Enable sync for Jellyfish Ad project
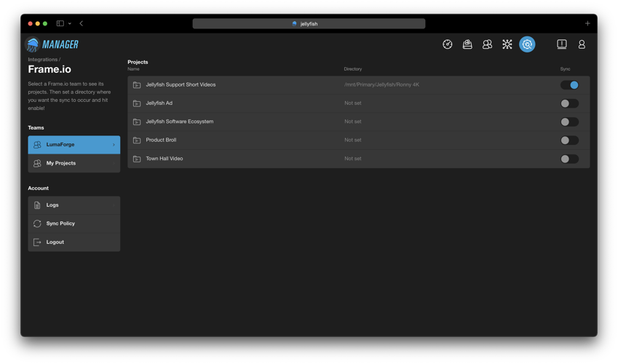618x364 pixels. (569, 103)
